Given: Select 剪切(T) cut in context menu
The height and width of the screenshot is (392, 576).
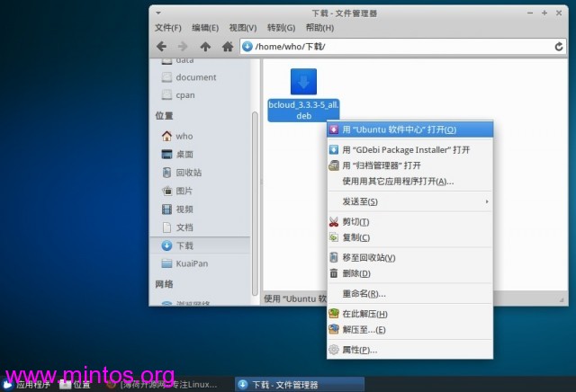Looking at the screenshot, I should 410,222.
